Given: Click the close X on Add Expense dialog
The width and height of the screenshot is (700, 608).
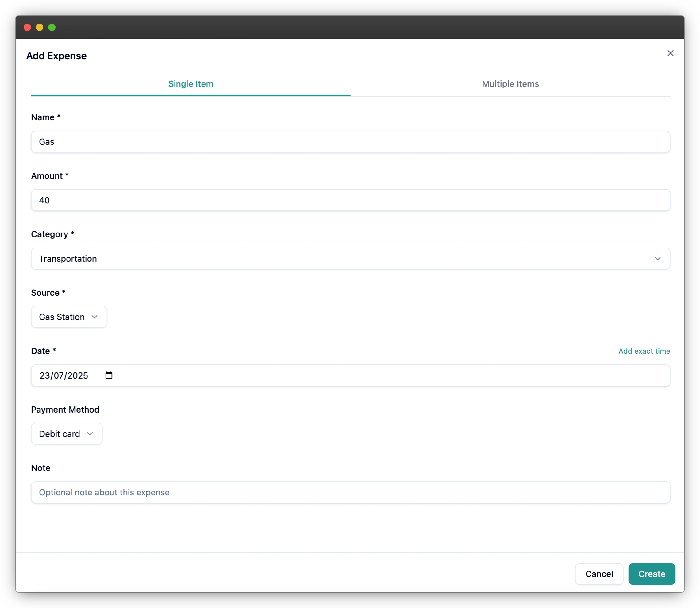Looking at the screenshot, I should pos(671,53).
